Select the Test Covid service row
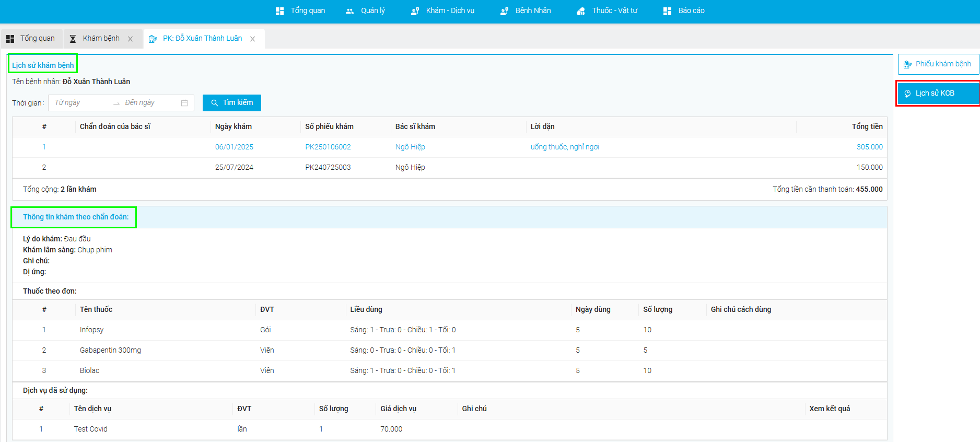 click(x=450, y=429)
